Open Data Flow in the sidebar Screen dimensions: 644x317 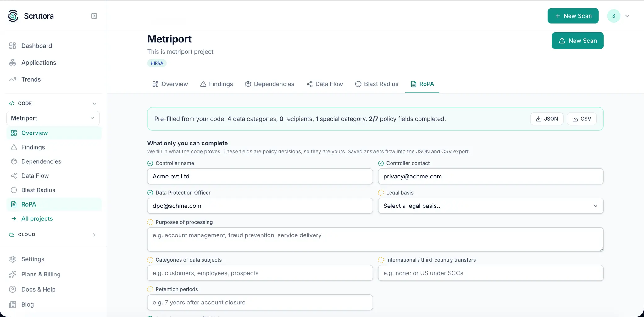(x=54, y=176)
